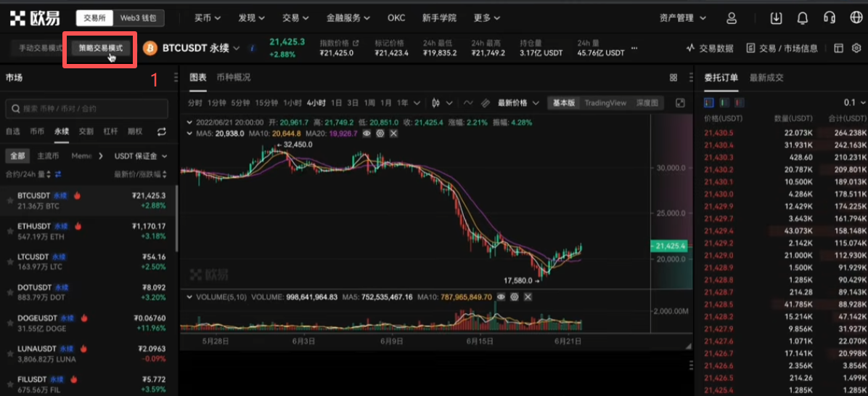Expand more timeframes after 1年
The image size is (868, 396).
coord(417,103)
